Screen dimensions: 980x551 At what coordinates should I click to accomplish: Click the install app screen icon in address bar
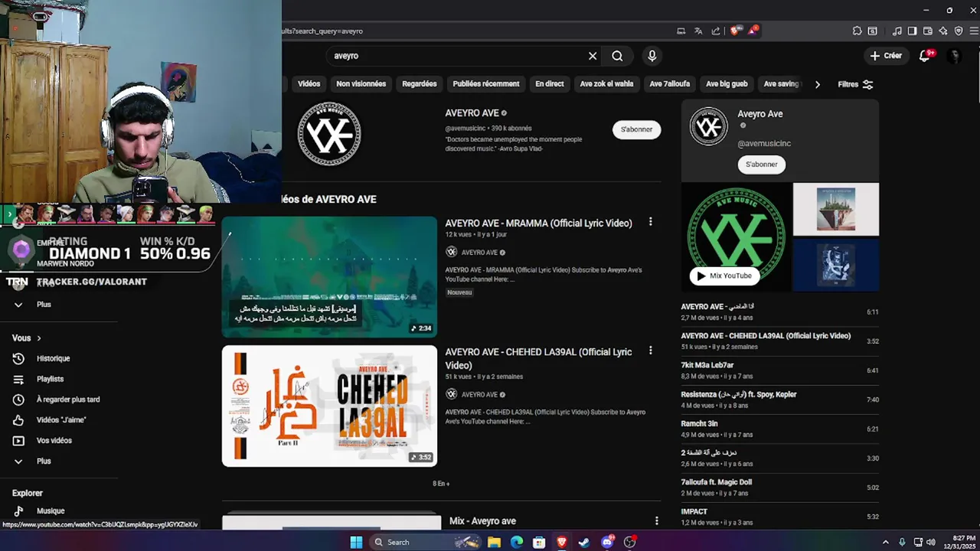click(x=681, y=31)
